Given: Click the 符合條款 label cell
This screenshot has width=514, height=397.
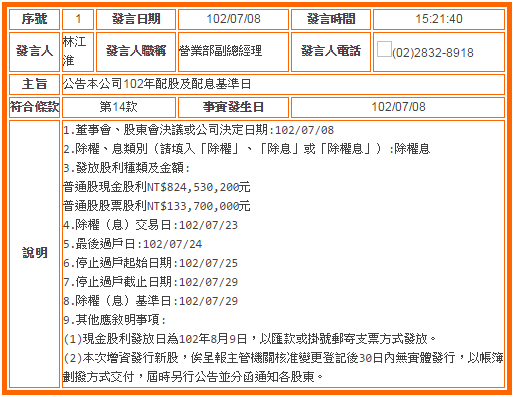Looking at the screenshot, I should (34, 107).
